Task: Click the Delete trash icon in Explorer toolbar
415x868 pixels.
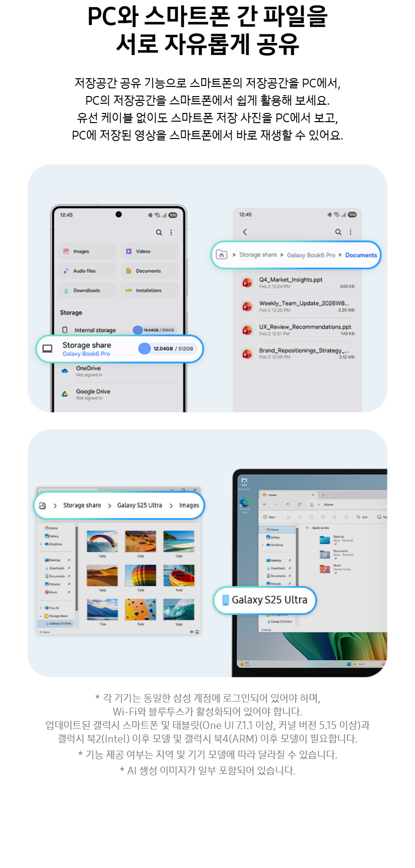Action: pos(346,517)
